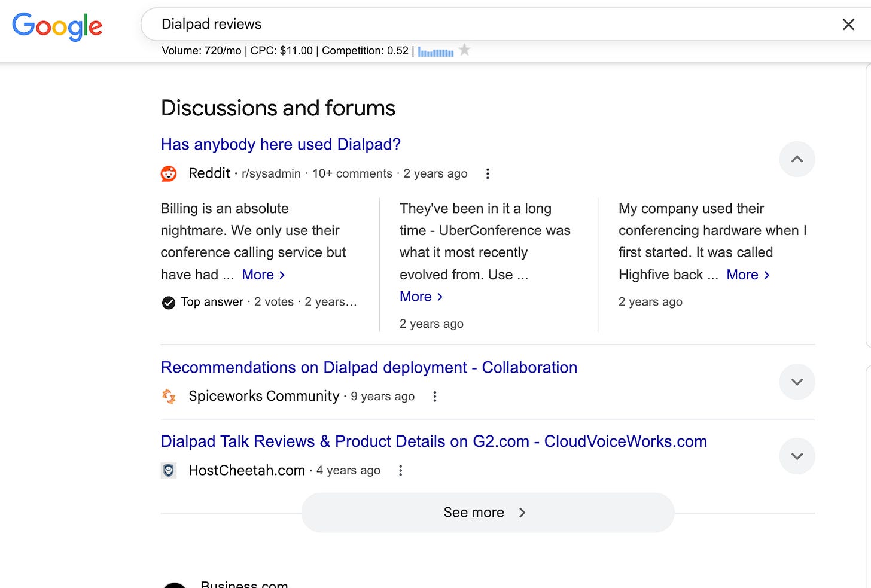Image resolution: width=871 pixels, height=588 pixels.
Task: Click the 4 years ago text
Action: click(x=348, y=470)
